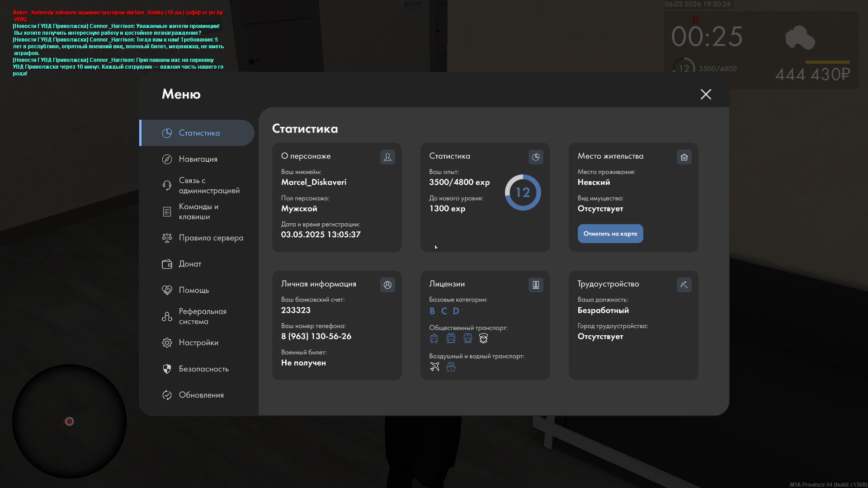This screenshot has height=488, width=868.
Task: Click the house icon in Место жительства card
Action: pos(684,157)
